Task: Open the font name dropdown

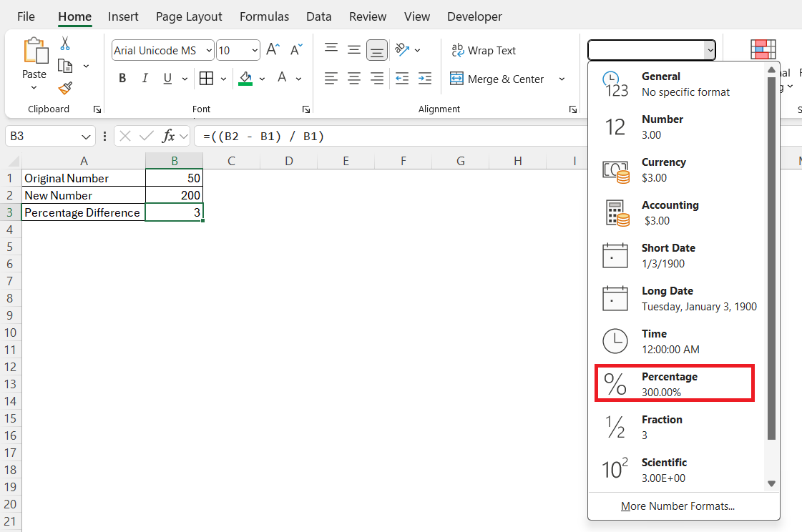Action: click(209, 50)
